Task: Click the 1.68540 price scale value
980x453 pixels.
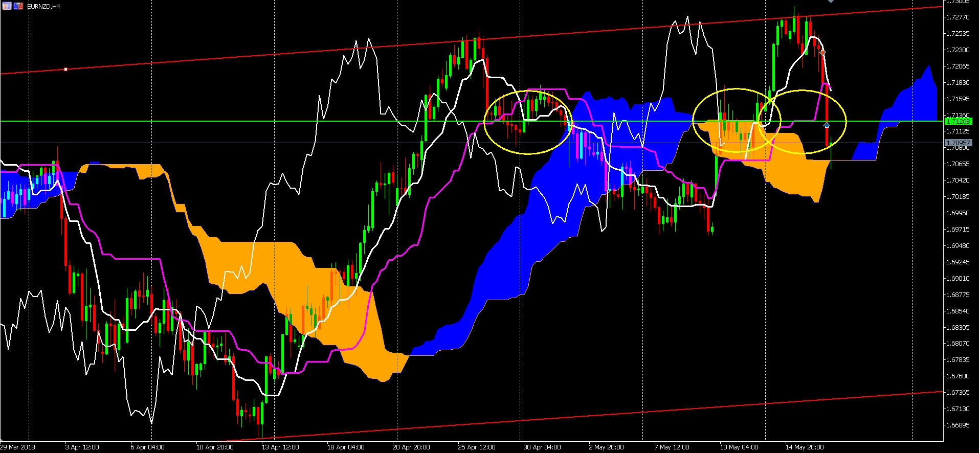Action: [x=959, y=311]
